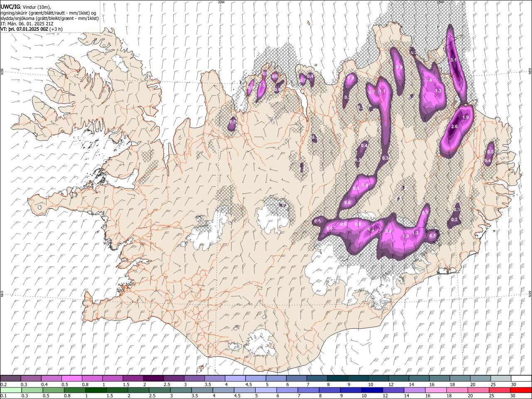Viewport: 532px width, 399px height.
Task: Click the valid time 07.01.2025 00Z line
Action: pos(31,29)
